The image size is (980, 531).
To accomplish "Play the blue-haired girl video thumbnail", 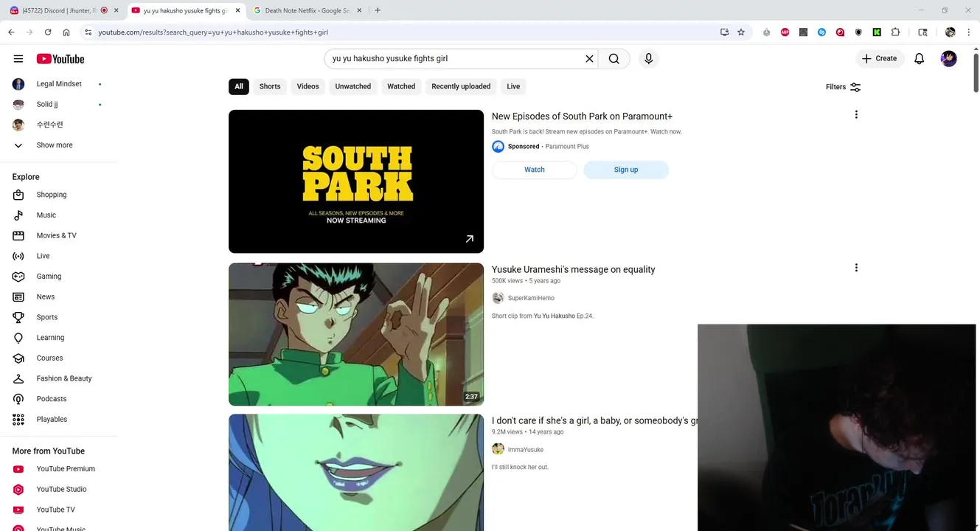I will (x=356, y=472).
